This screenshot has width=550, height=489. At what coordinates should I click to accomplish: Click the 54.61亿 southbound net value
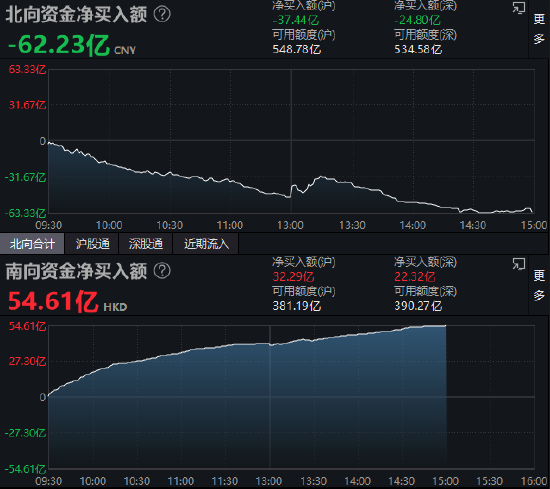[x=53, y=301]
